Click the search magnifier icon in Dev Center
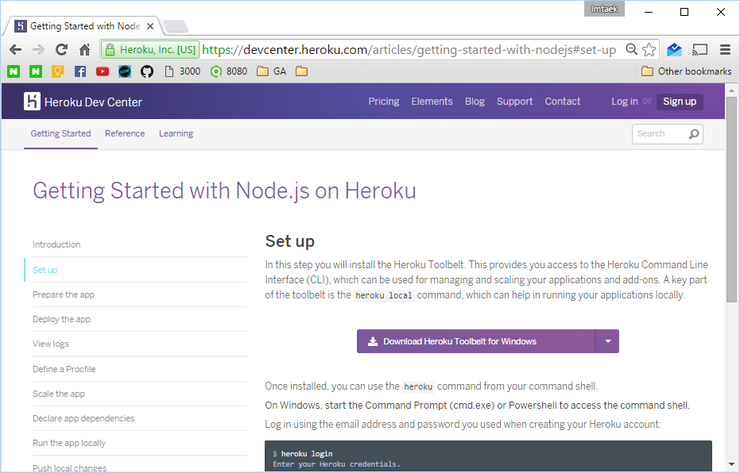The image size is (740, 473). pos(694,134)
